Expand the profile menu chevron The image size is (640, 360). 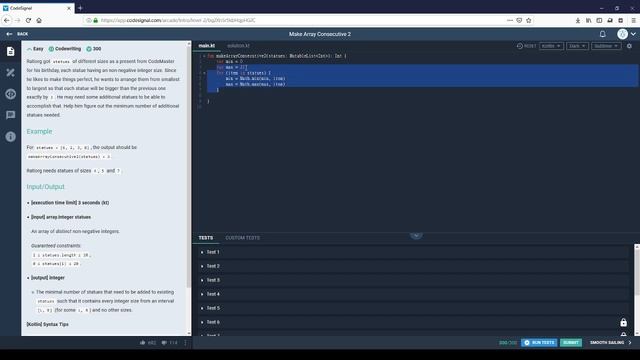coord(633,34)
